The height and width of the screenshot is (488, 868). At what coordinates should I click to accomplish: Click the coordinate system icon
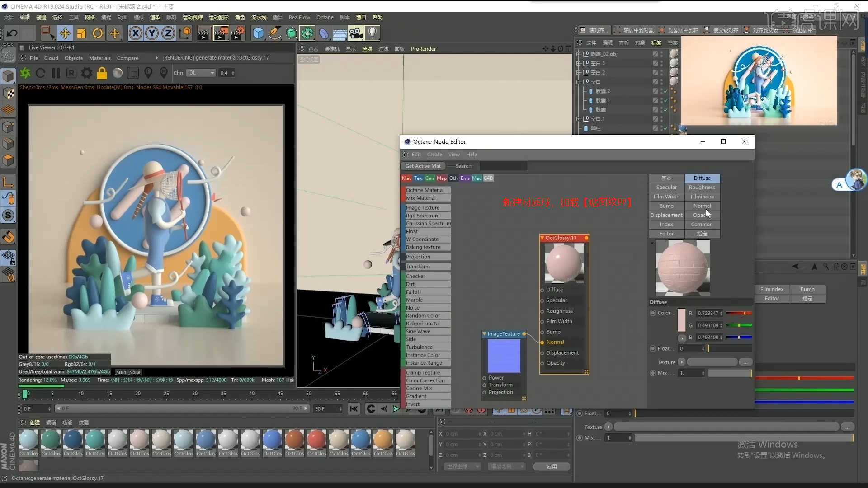(185, 33)
